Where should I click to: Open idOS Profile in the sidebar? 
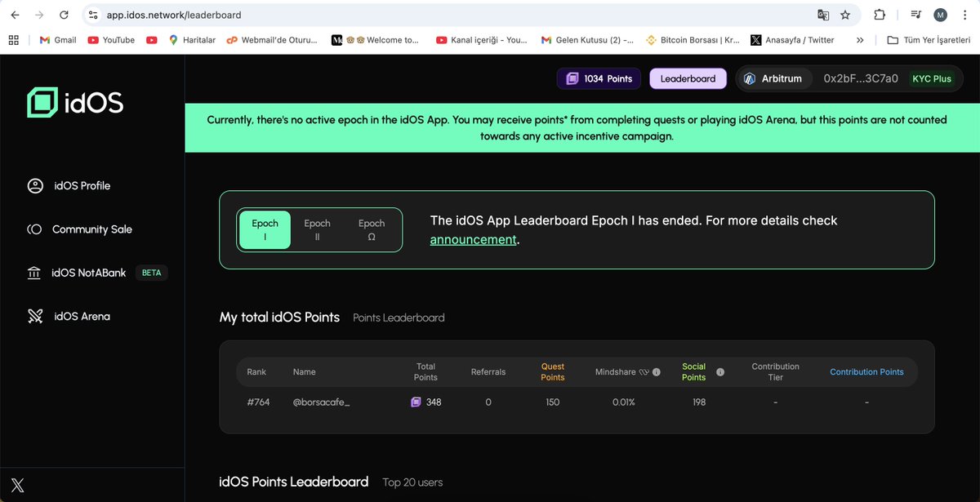pos(69,186)
